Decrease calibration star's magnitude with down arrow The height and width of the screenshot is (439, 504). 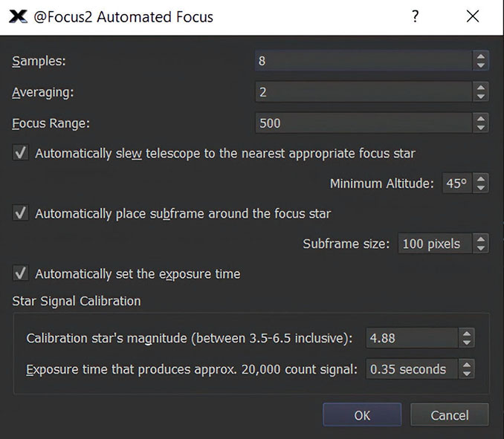467,342
